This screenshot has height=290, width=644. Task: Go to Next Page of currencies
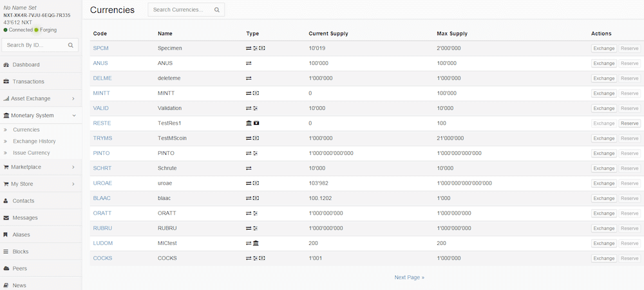[409, 277]
